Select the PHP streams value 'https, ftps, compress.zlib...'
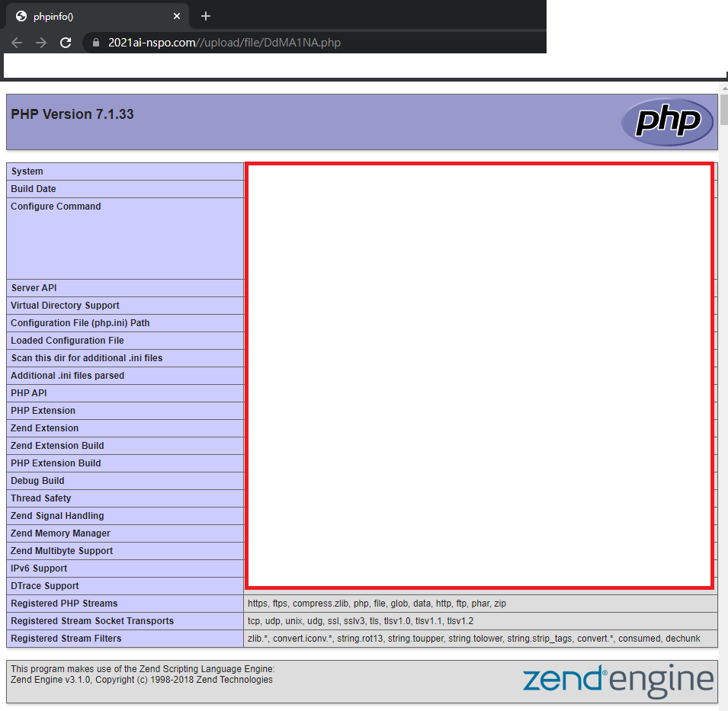 click(x=377, y=604)
